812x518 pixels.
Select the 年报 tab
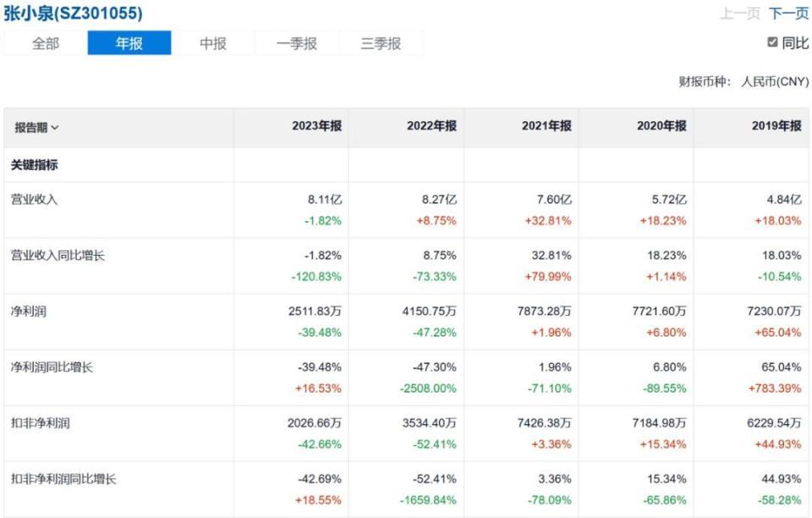[128, 41]
